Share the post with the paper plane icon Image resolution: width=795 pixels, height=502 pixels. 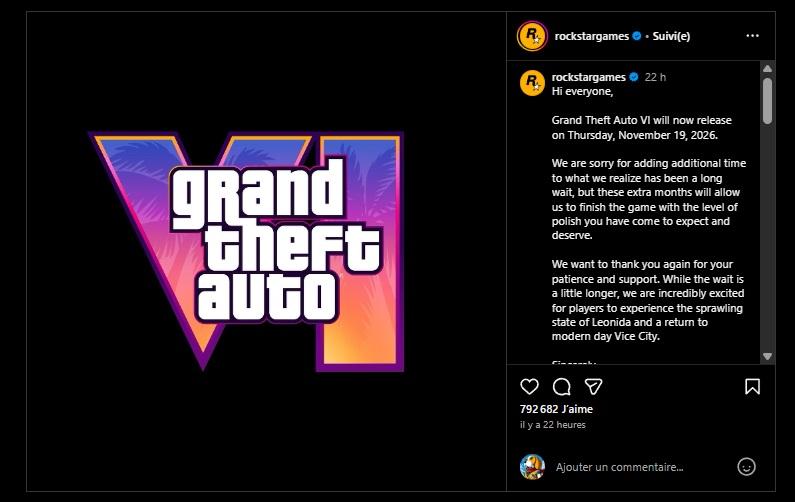(593, 386)
